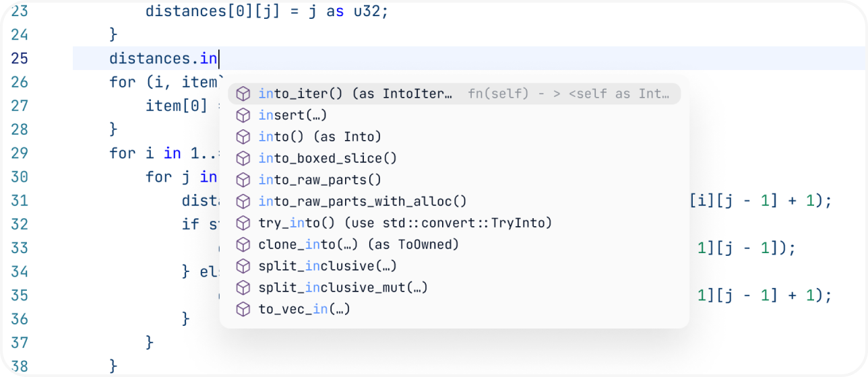Select the into_iter() completion suggestion
The width and height of the screenshot is (868, 377).
point(454,94)
